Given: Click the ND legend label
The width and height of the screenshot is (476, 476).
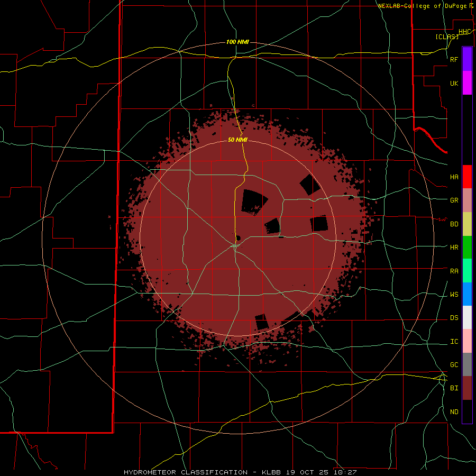Looking at the screenshot, I should tap(454, 412).
